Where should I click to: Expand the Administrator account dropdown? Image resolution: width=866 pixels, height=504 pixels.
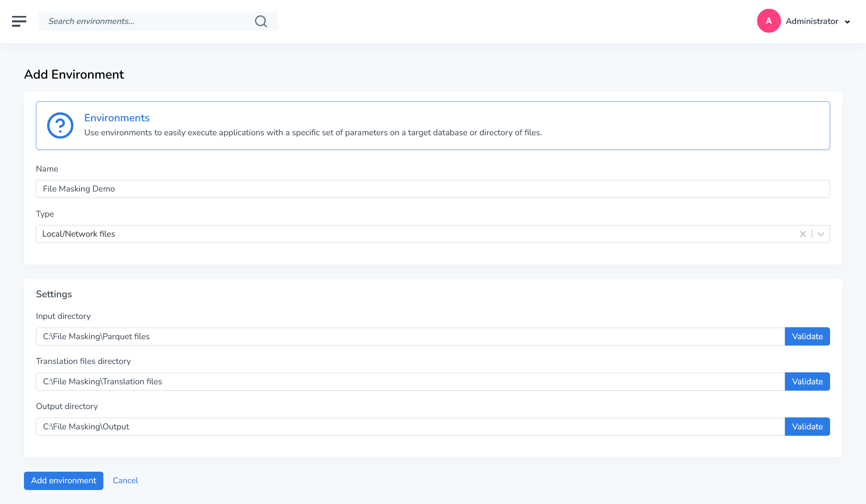[x=847, y=22]
